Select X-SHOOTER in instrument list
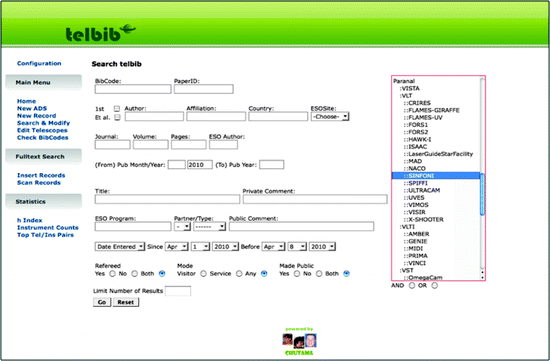 [x=423, y=220]
